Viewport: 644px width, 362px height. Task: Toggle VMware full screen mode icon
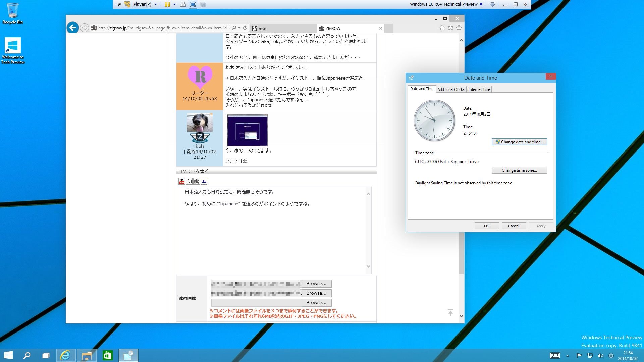[x=193, y=4]
